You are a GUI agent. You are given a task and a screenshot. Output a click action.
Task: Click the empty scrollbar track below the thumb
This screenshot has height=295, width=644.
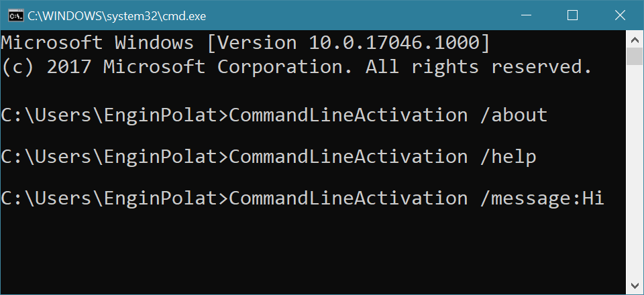pyautogui.click(x=635, y=174)
